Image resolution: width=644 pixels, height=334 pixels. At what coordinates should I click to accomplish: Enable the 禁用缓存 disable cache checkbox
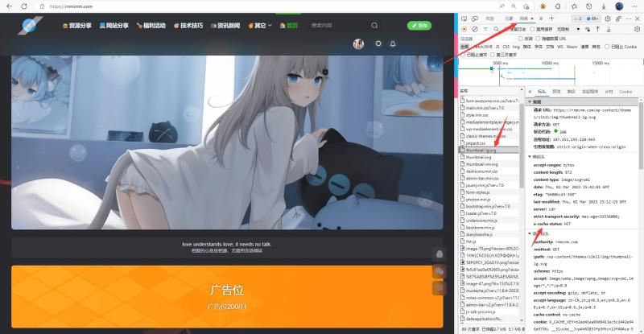click(x=532, y=29)
